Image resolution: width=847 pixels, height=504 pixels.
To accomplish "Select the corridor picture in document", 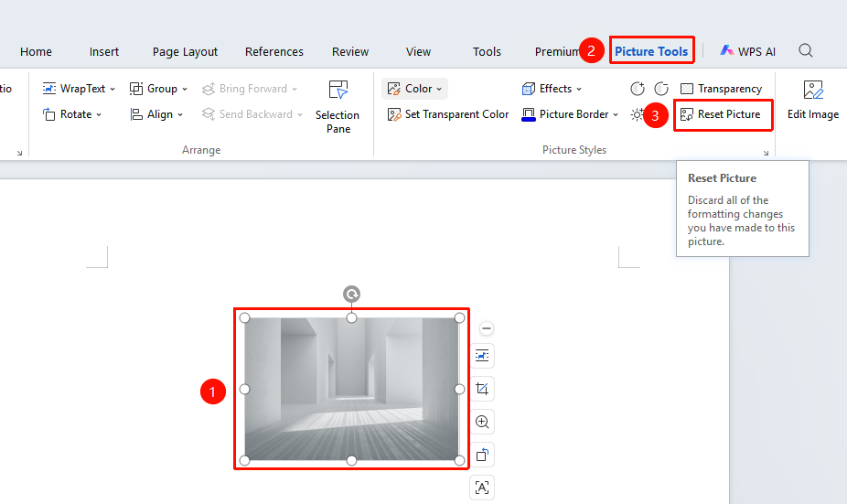I will pyautogui.click(x=351, y=389).
